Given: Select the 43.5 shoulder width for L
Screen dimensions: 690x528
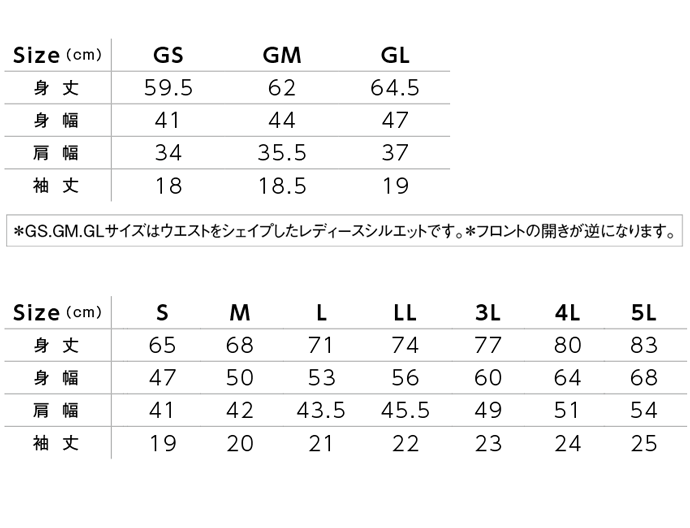Looking at the screenshot, I should tap(321, 410).
